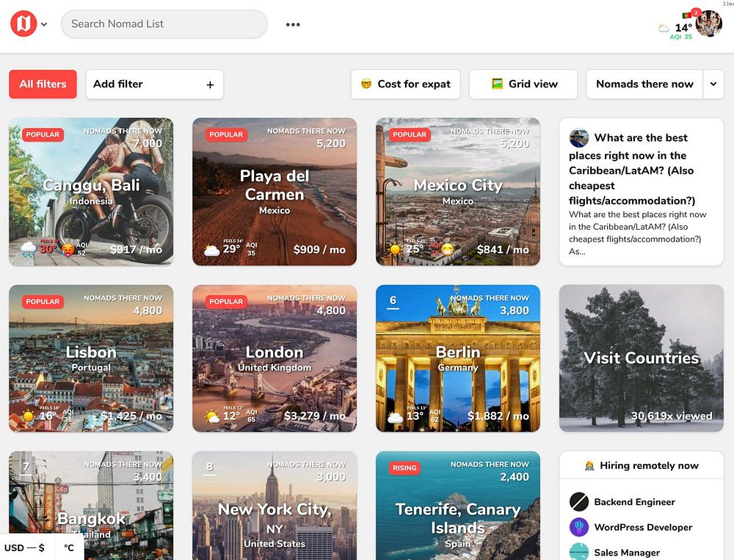Image resolution: width=734 pixels, height=560 pixels.
Task: Click the RISING badge on Tenerife card
Action: (404, 468)
